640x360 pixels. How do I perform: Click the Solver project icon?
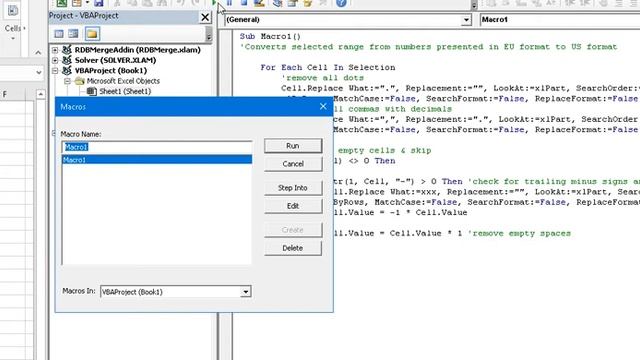pyautogui.click(x=67, y=60)
